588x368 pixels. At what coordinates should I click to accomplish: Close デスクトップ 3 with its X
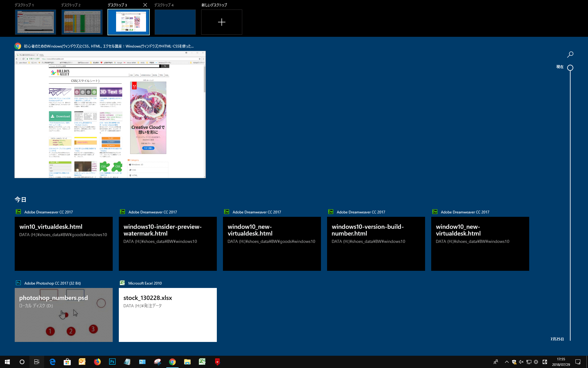[145, 5]
